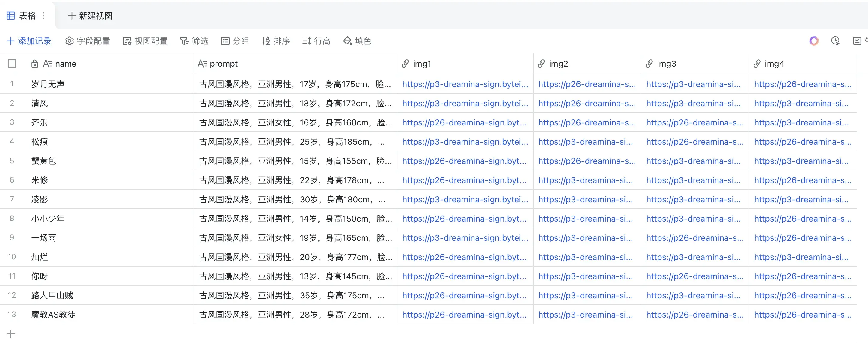
Task: Open img1 link for 岁月无声 row
Action: point(465,84)
